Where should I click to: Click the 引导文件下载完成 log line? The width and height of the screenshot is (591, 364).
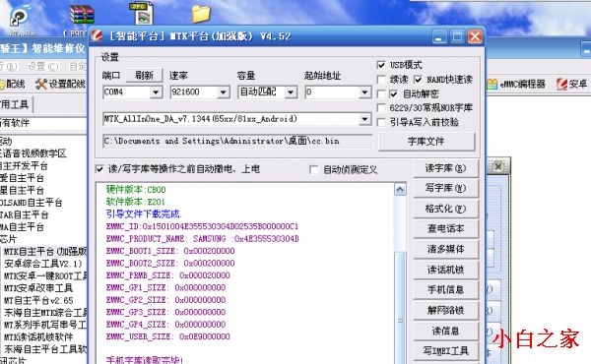pos(144,214)
